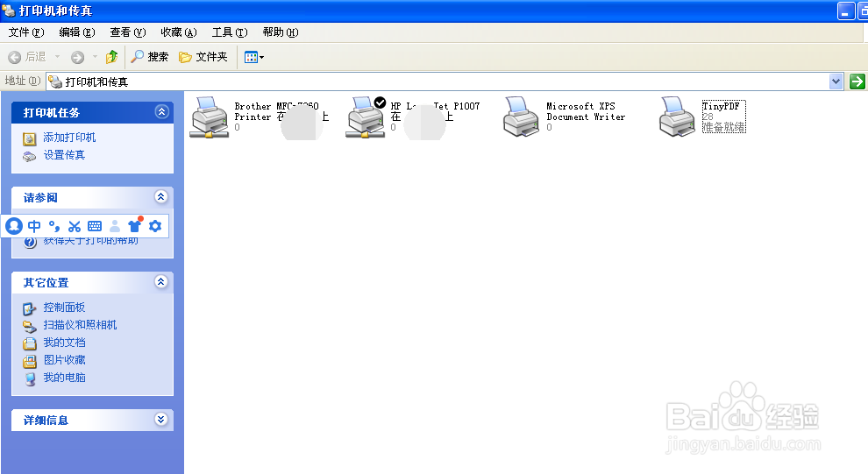Open the Favorites (收藏) menu
Image resolution: width=868 pixels, height=474 pixels.
coord(178,32)
